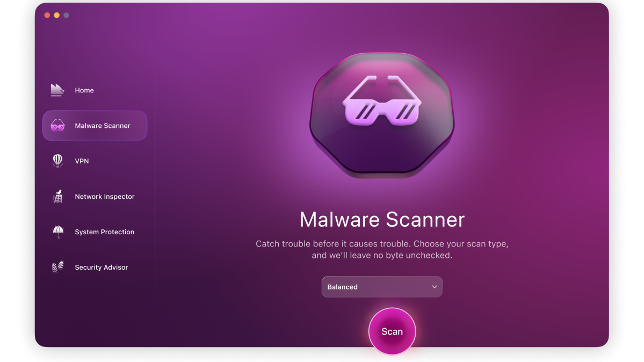
Task: Choose a scan type from the combo box
Action: (x=382, y=287)
